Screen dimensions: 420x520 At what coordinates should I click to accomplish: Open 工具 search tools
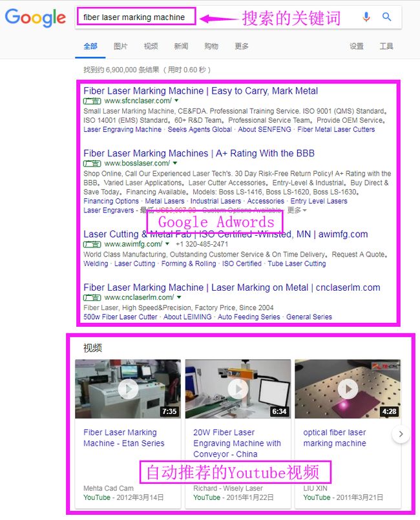tap(386, 46)
